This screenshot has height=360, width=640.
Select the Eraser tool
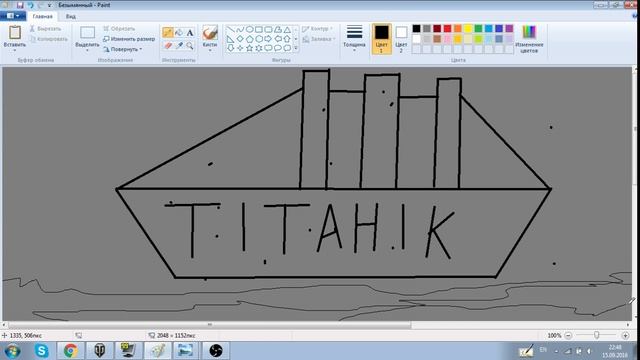(x=168, y=45)
